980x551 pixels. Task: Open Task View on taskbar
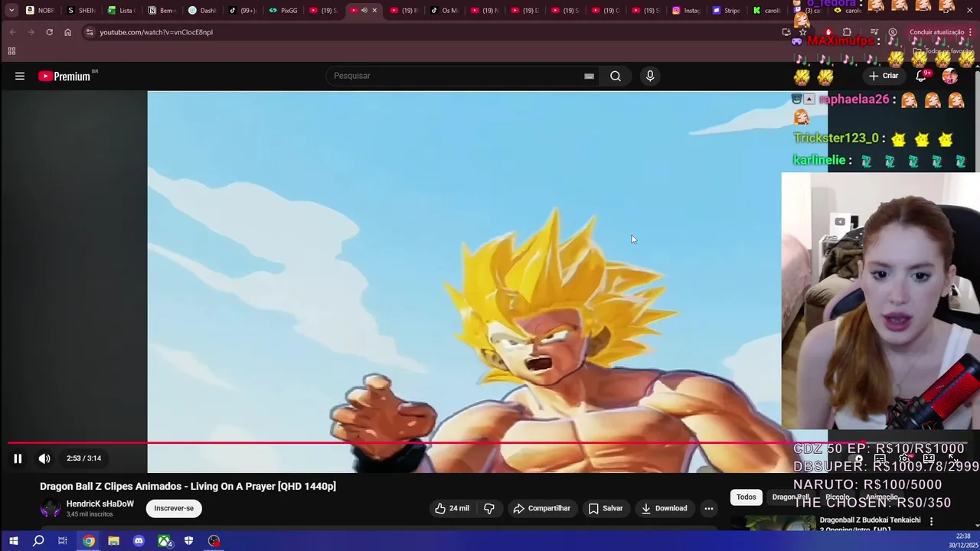(x=63, y=541)
